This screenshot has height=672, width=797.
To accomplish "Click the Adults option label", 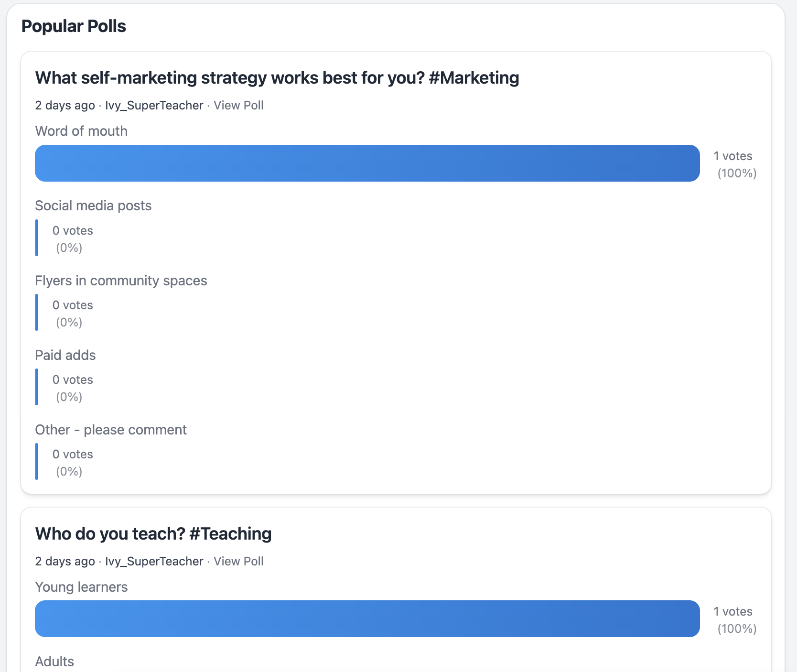I will click(54, 661).
